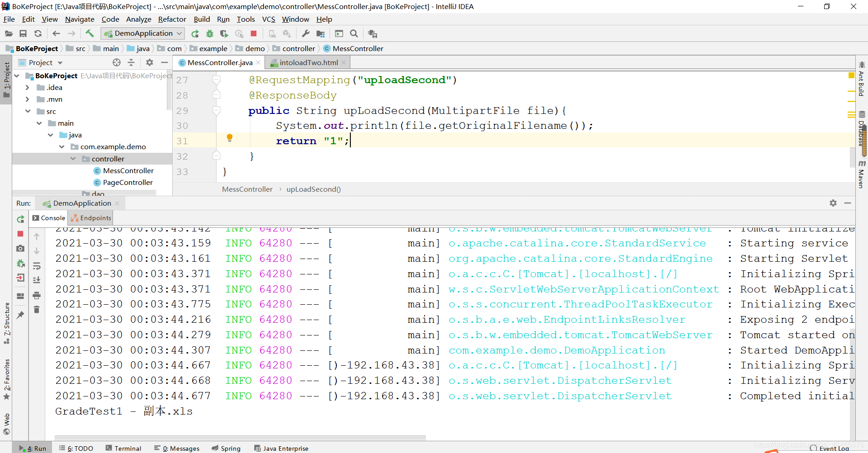Open Settings wrench icon
Viewport: 868px width, 453px height.
(306, 33)
